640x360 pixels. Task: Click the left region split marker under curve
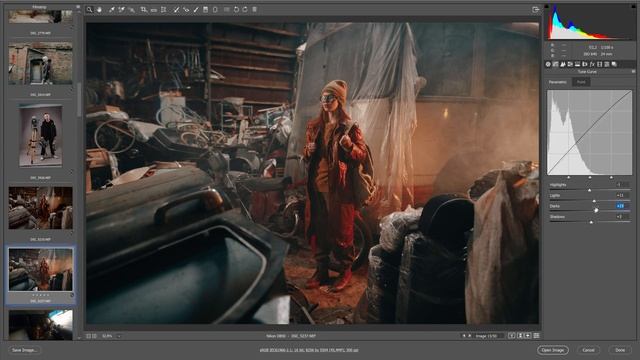point(569,177)
